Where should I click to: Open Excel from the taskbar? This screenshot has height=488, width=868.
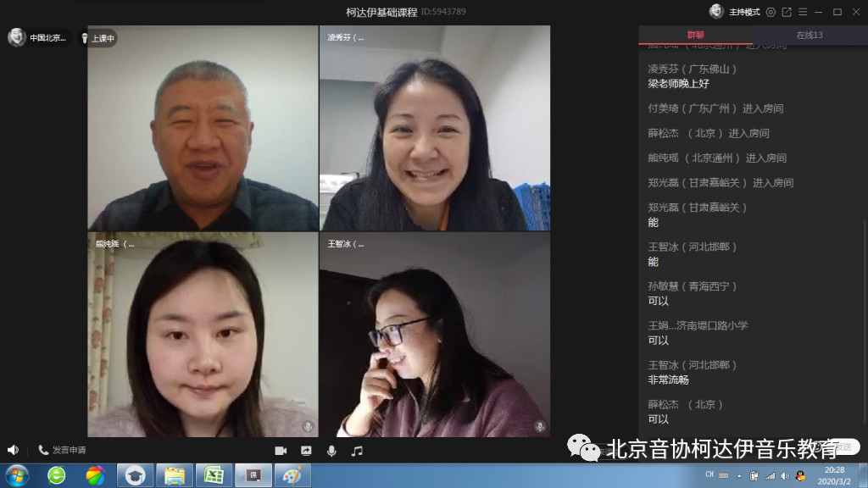pyautogui.click(x=213, y=476)
